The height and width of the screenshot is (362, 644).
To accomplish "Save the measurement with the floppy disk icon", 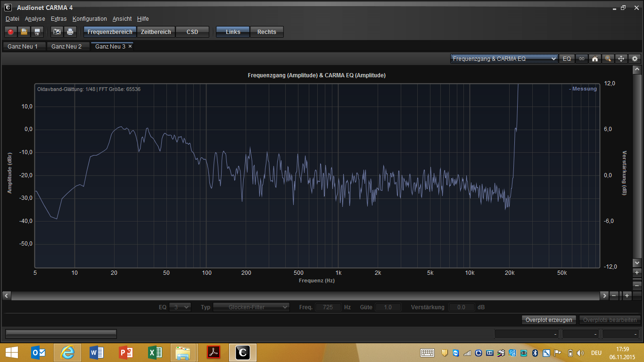I will point(37,32).
